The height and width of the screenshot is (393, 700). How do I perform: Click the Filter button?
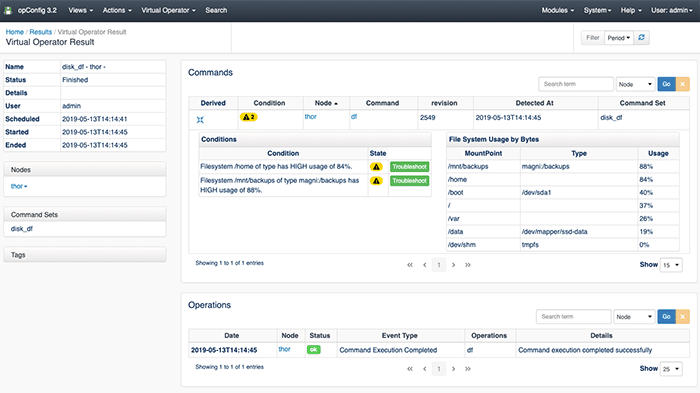coord(593,38)
